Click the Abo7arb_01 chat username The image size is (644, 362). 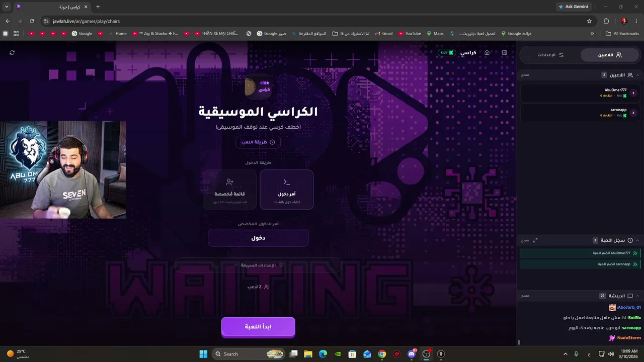click(629, 307)
